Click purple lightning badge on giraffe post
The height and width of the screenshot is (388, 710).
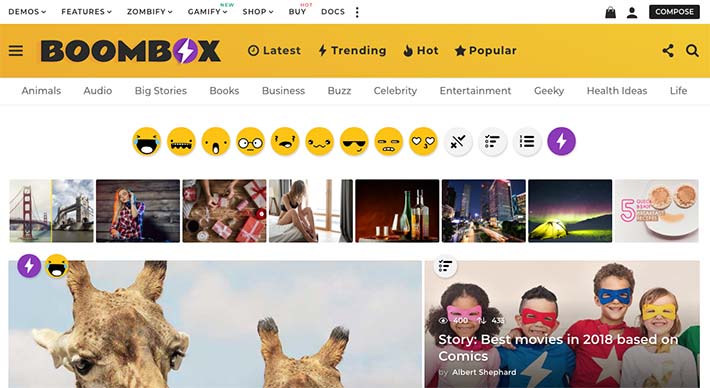pos(29,266)
